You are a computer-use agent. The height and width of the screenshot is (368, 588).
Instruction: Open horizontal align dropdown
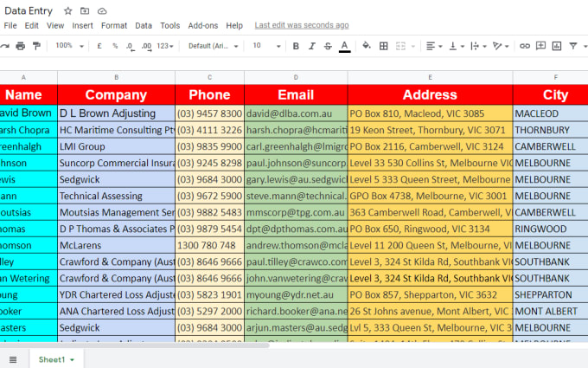click(434, 46)
